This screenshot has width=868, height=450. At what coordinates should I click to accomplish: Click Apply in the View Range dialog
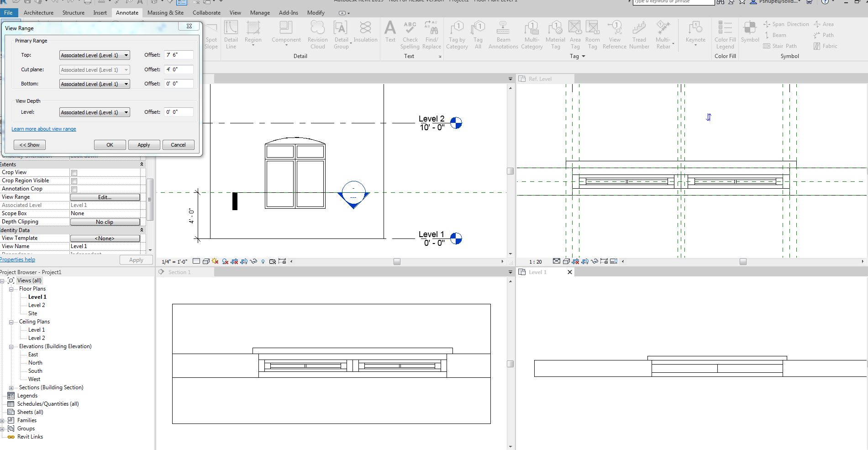pyautogui.click(x=144, y=144)
